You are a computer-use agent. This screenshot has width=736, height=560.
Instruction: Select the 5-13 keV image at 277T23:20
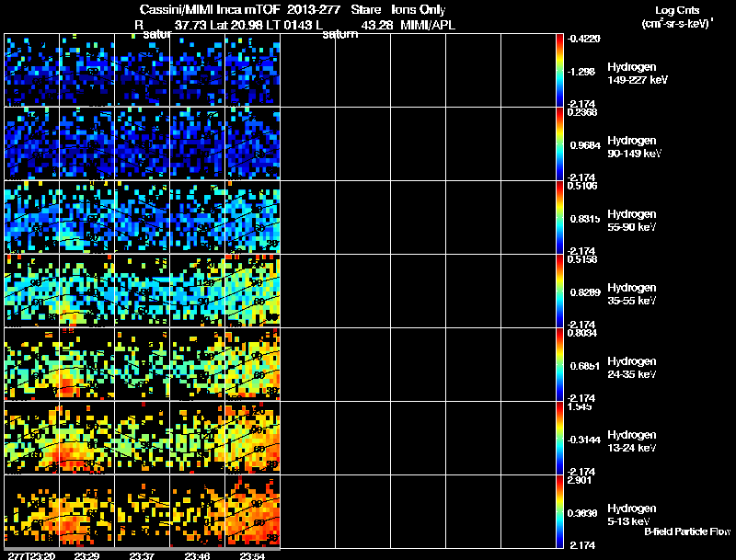coord(32,511)
